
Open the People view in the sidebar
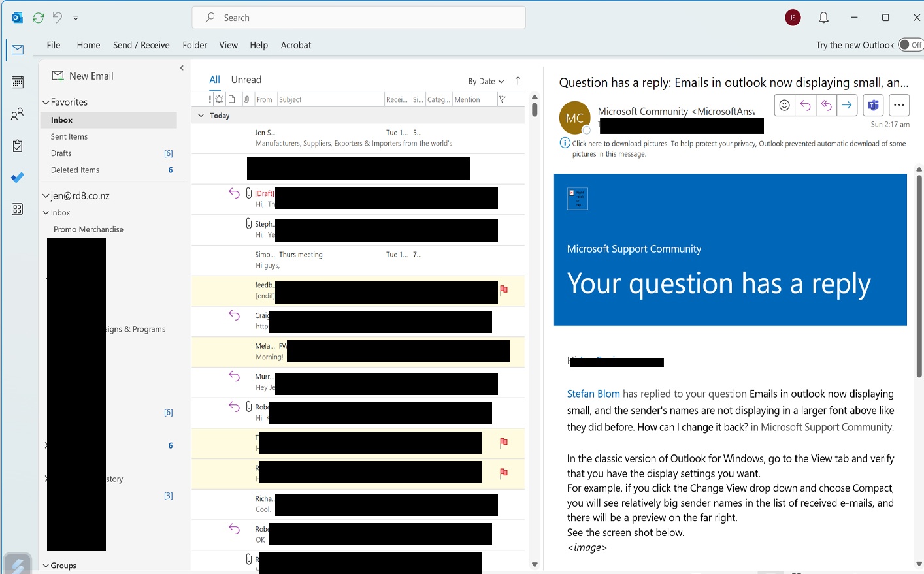17,113
